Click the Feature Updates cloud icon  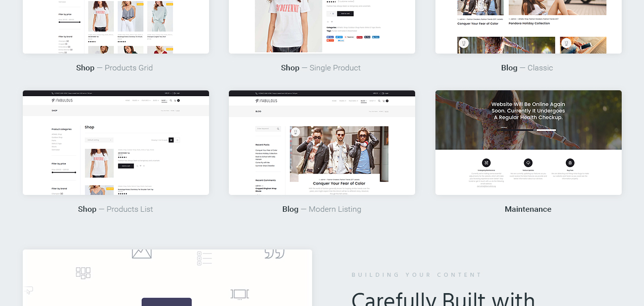click(x=528, y=163)
